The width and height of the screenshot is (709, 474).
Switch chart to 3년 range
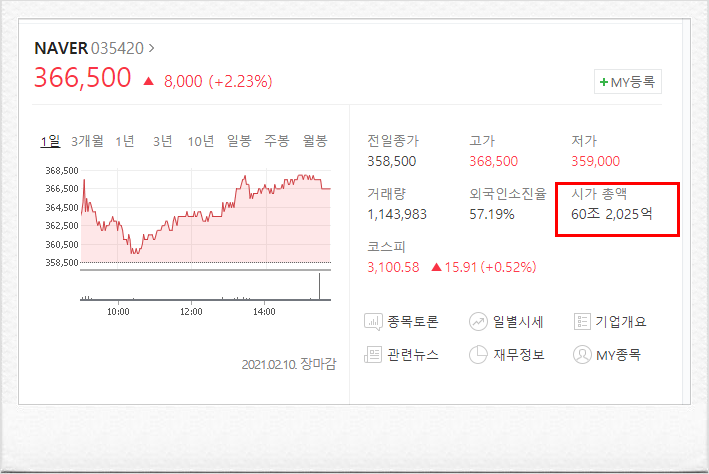162,141
